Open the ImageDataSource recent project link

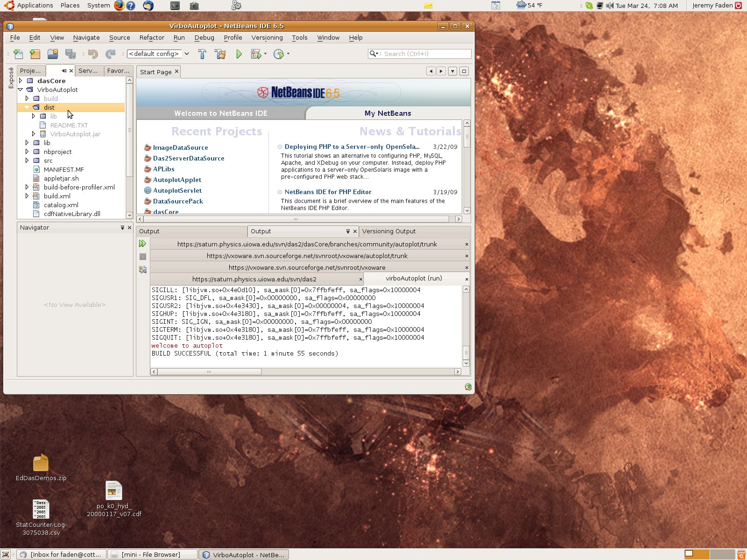(x=181, y=147)
